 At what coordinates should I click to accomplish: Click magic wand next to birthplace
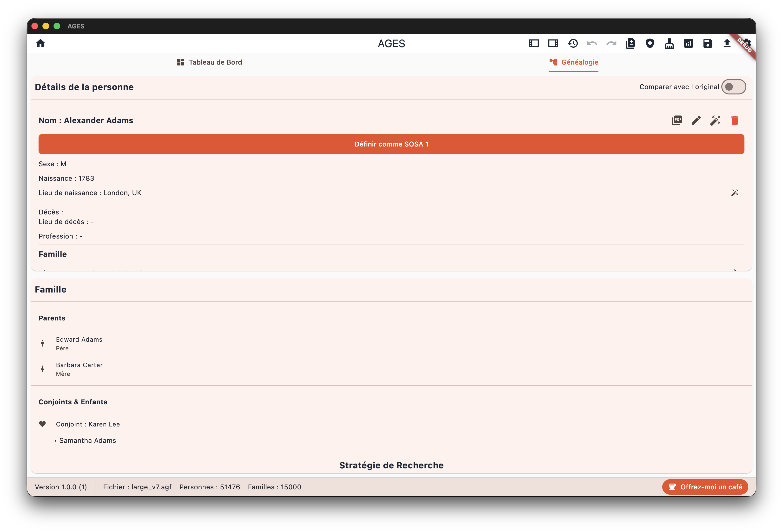tap(735, 193)
